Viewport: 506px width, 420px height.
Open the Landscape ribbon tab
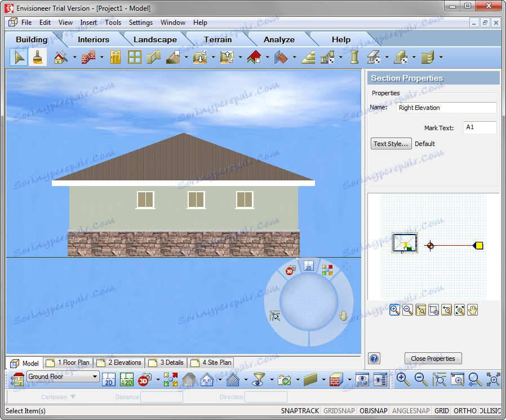tap(155, 39)
